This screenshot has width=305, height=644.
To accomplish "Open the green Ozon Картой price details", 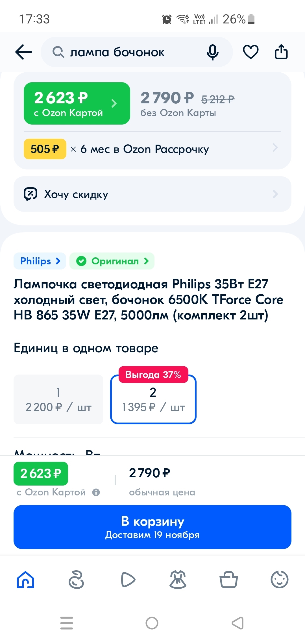I will tap(77, 103).
